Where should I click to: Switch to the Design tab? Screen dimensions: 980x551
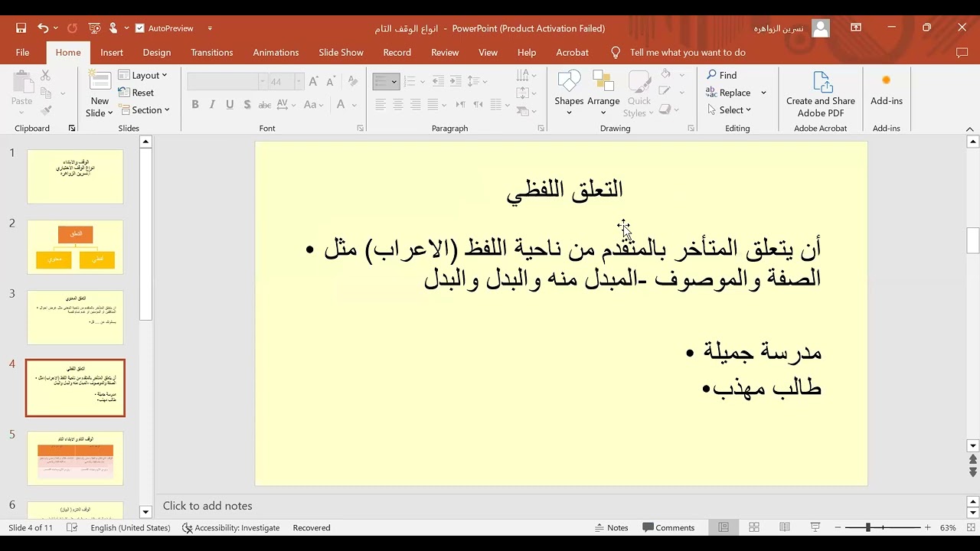157,53
